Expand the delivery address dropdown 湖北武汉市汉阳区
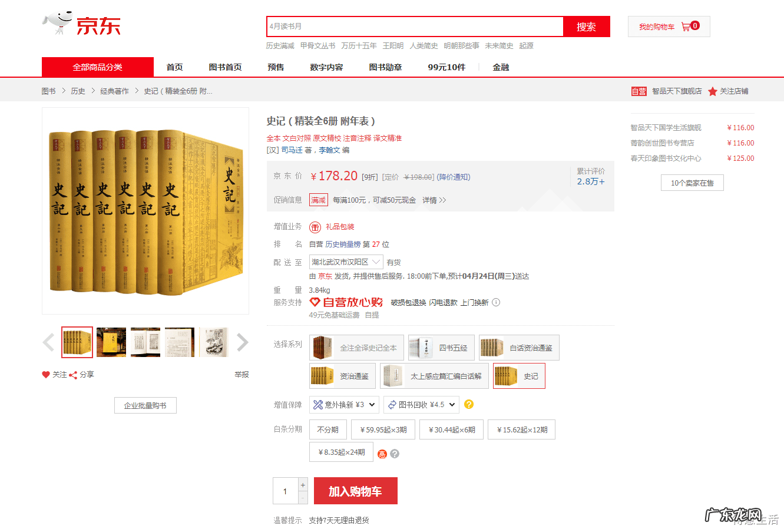 tap(346, 262)
